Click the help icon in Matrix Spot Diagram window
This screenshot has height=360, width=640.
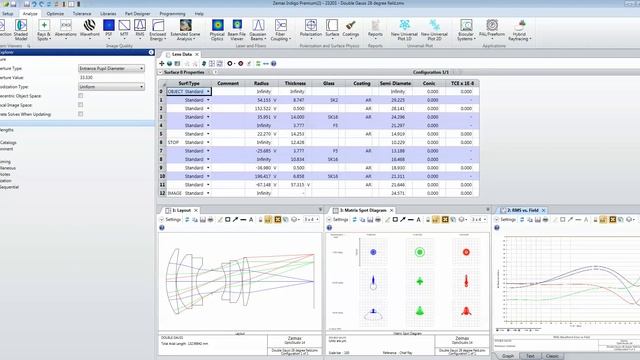(329, 228)
